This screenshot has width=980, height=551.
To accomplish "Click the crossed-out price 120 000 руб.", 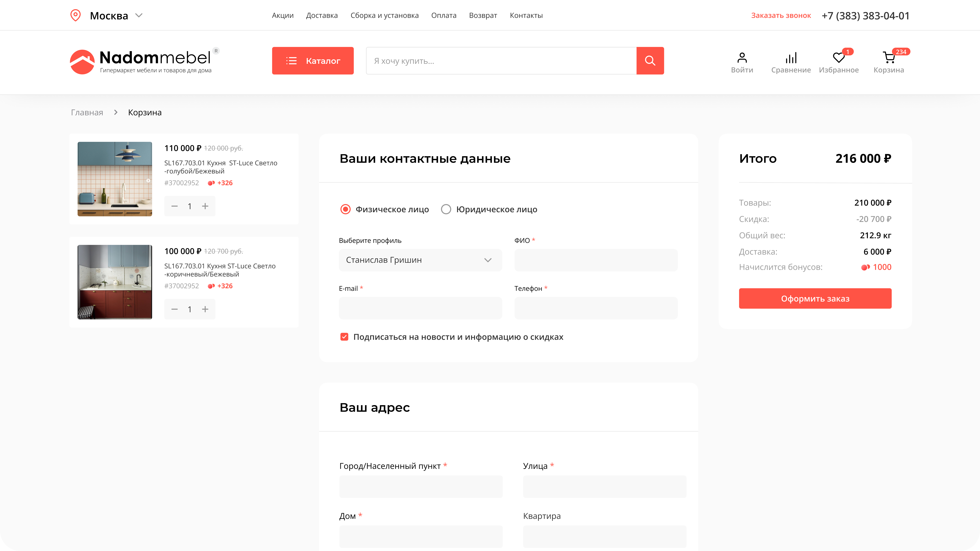I will [x=223, y=148].
